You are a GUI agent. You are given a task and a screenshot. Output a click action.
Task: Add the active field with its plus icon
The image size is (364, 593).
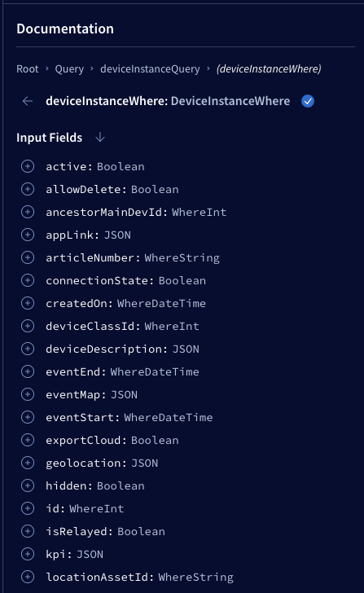click(x=28, y=166)
